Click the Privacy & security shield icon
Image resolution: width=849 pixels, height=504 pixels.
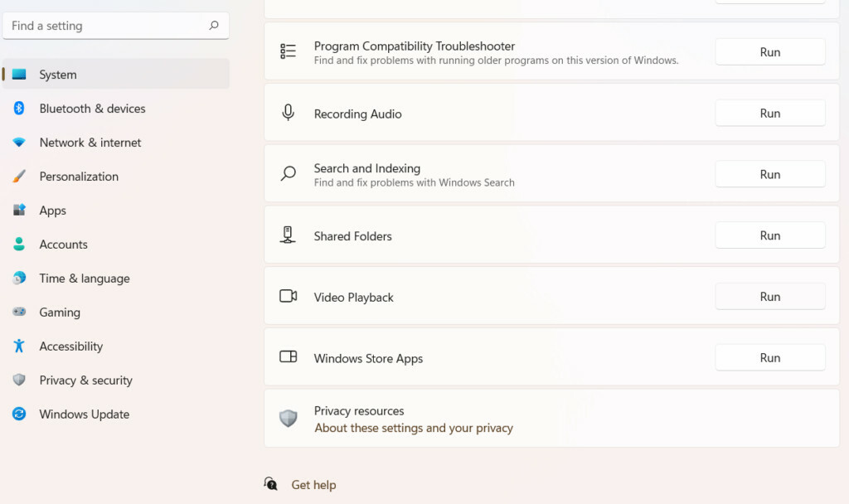tap(19, 380)
